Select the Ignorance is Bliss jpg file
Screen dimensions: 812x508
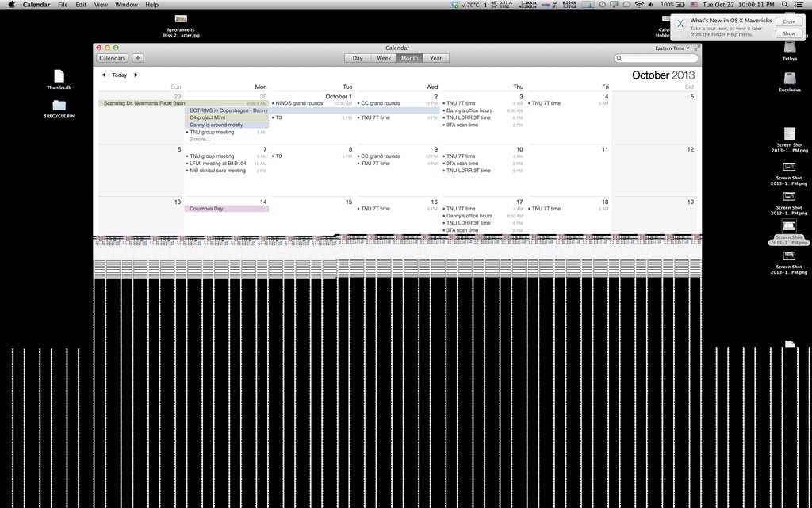click(x=181, y=26)
